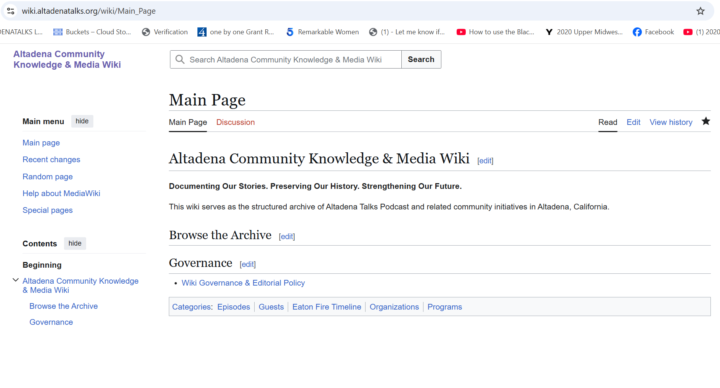Open Random page in the sidebar
Screen dimensions: 720x388
[x=48, y=176]
